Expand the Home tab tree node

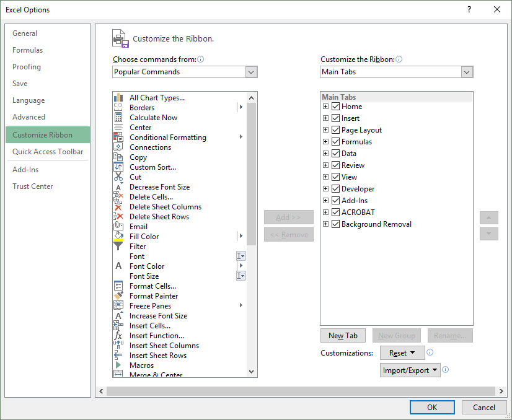(x=325, y=107)
